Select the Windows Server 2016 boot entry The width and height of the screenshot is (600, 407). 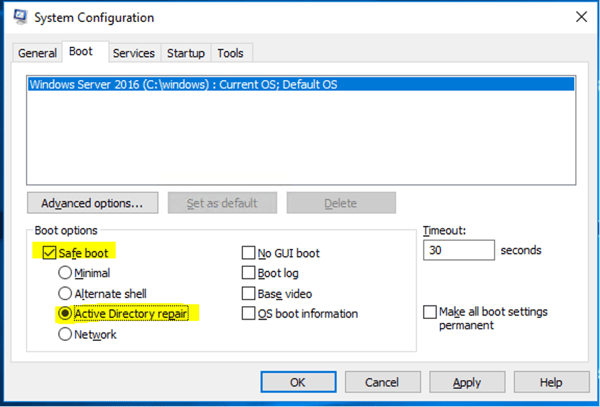pyautogui.click(x=302, y=85)
